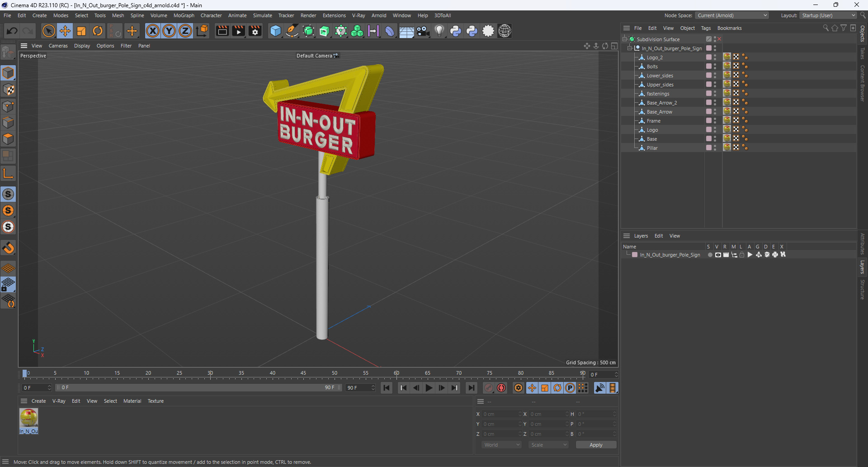The image size is (868, 467).
Task: Open the Spline Pen tool
Action: [x=292, y=31]
